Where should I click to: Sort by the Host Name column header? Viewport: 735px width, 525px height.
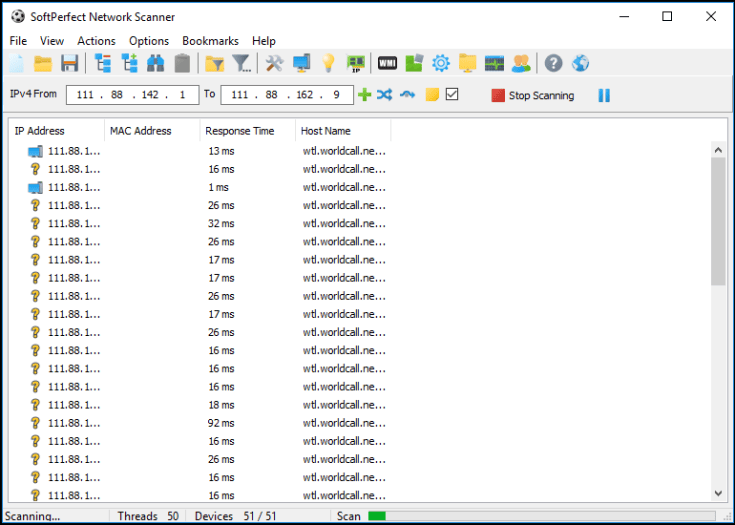tap(343, 131)
